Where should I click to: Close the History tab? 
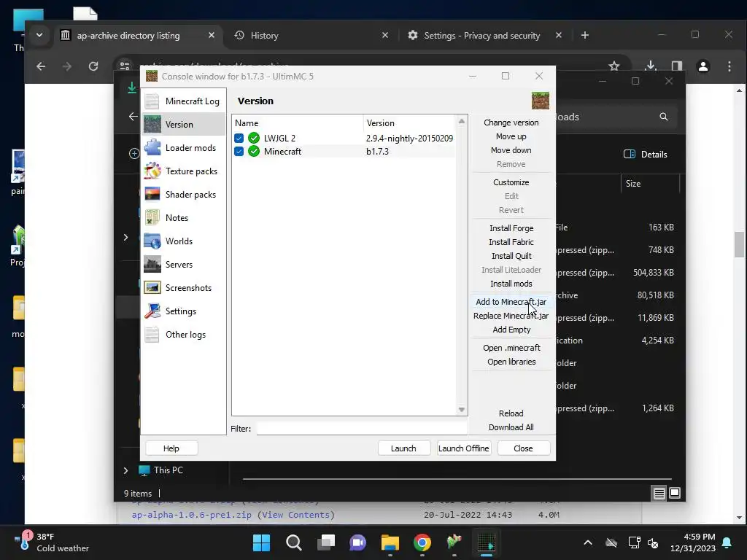[385, 35]
